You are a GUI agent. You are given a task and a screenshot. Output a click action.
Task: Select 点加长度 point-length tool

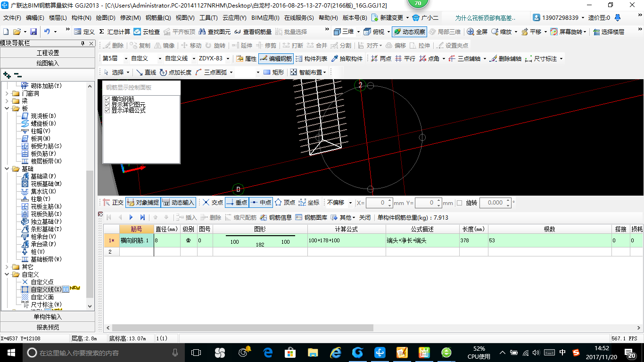coord(175,72)
